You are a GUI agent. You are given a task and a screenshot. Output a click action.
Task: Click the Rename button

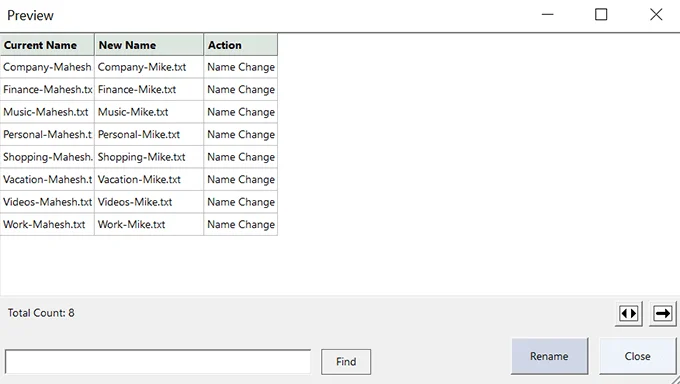[549, 356]
